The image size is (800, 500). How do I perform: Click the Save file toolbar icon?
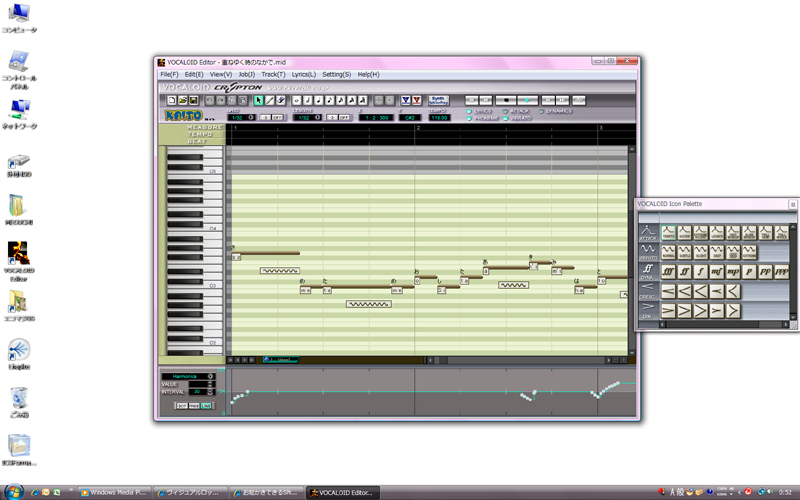click(192, 100)
